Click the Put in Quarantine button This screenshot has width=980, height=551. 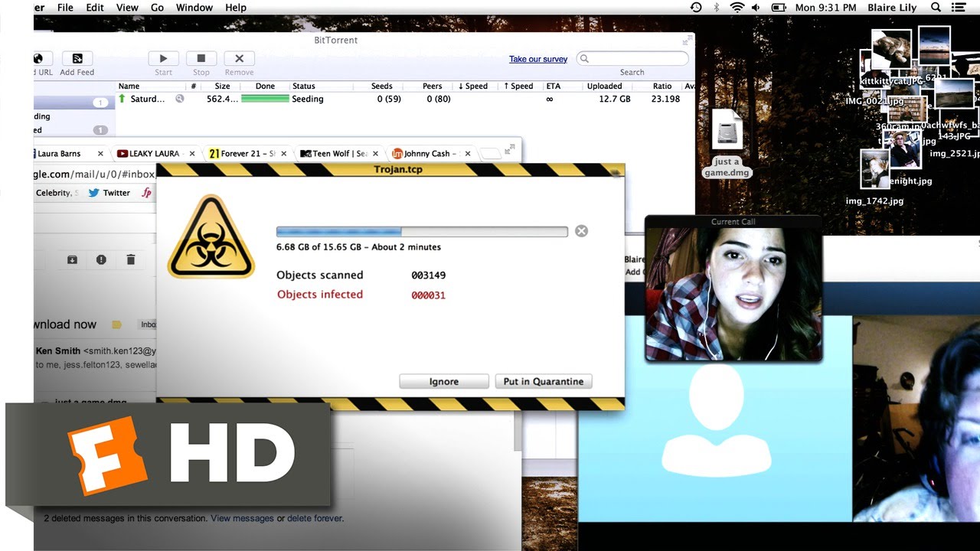544,381
